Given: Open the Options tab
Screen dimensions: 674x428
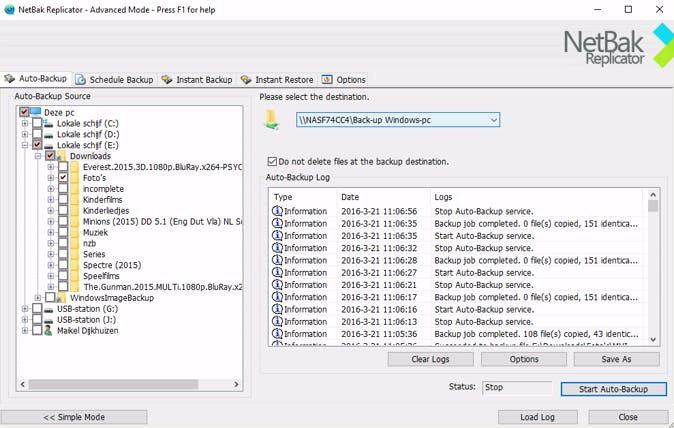Looking at the screenshot, I should click(343, 79).
